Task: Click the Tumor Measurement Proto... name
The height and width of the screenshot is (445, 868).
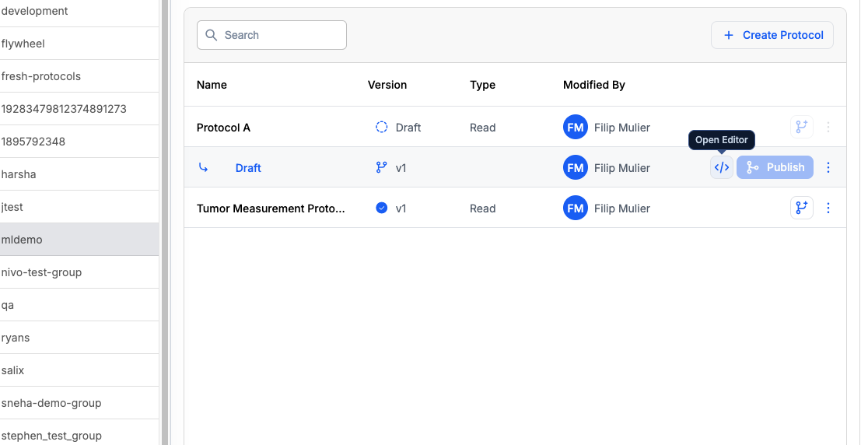Action: pyautogui.click(x=271, y=208)
